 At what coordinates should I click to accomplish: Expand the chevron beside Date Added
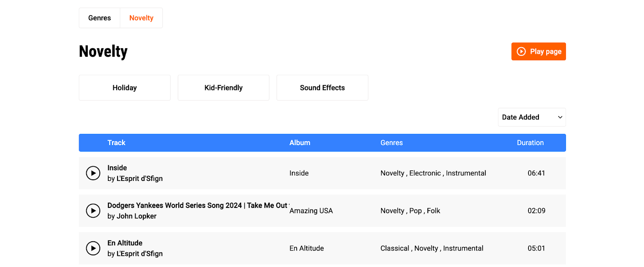pyautogui.click(x=559, y=117)
